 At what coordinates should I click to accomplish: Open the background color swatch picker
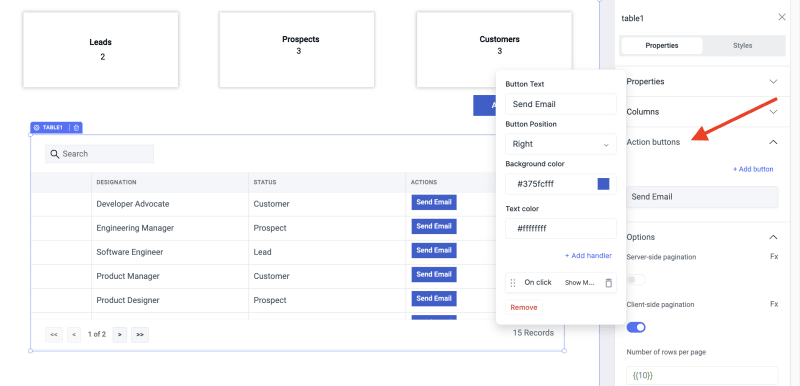(x=603, y=184)
